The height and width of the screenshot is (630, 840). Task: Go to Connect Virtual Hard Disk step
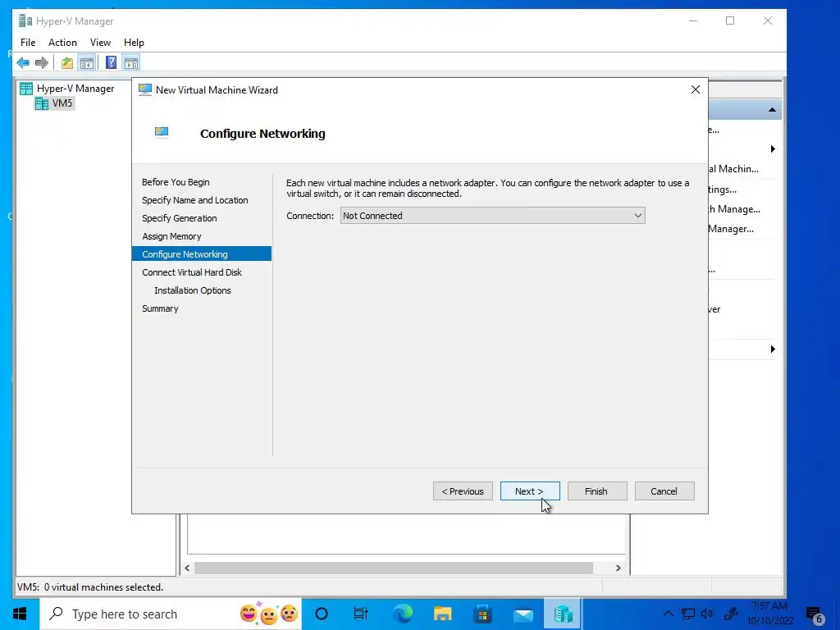(192, 272)
